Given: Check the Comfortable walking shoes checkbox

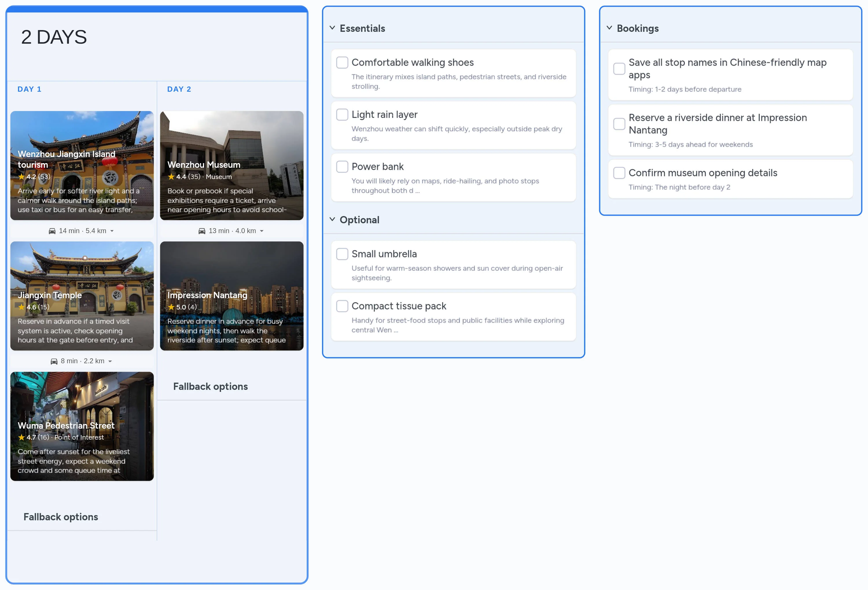Looking at the screenshot, I should point(342,63).
